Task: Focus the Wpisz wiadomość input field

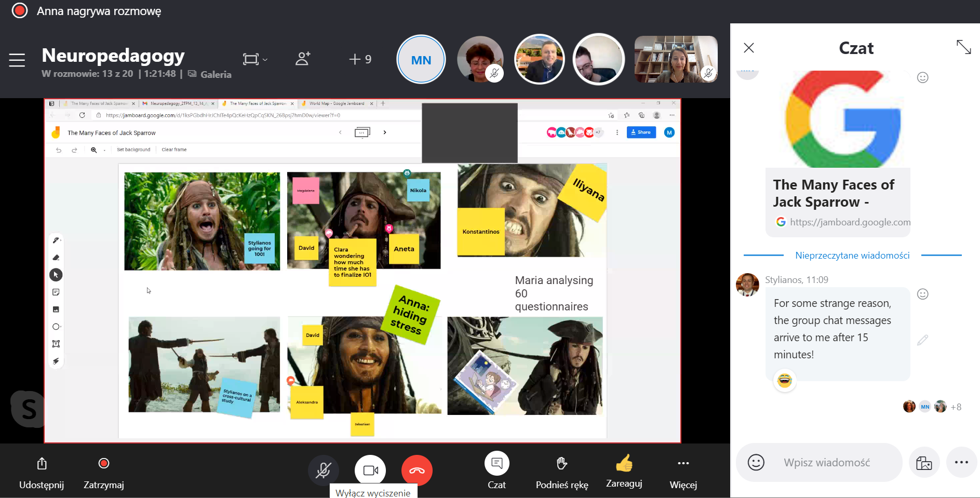Action: [x=827, y=463]
